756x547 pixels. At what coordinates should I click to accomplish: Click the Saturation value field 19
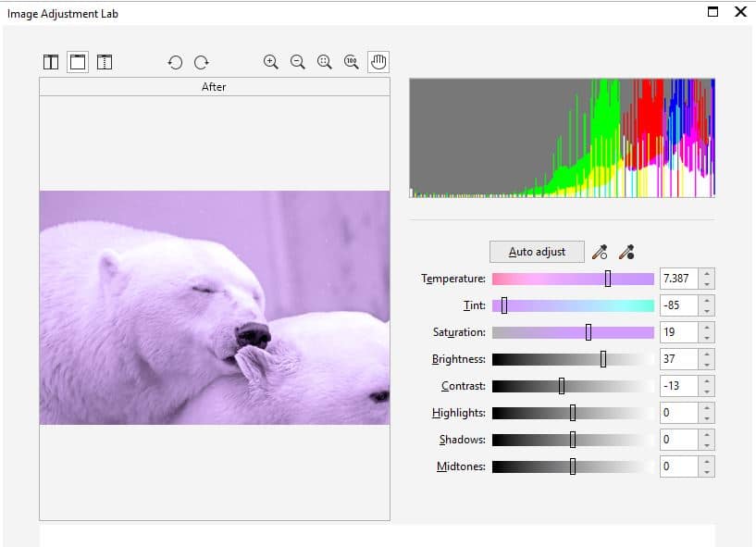coord(679,332)
